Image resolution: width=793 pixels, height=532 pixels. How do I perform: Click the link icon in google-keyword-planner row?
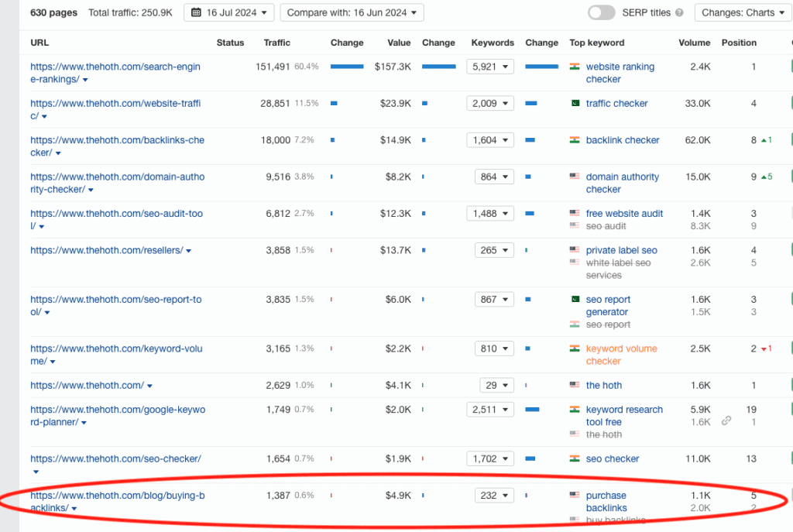click(x=726, y=420)
